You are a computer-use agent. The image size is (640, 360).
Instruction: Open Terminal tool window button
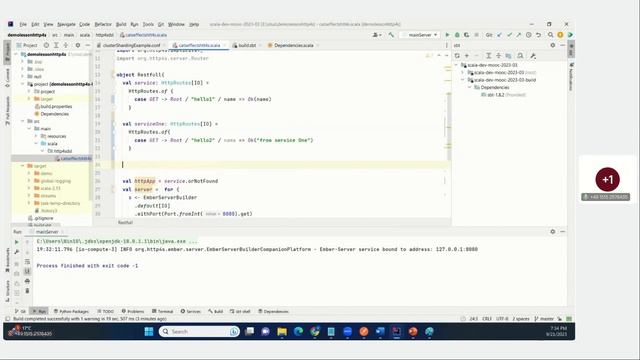tap(162, 311)
